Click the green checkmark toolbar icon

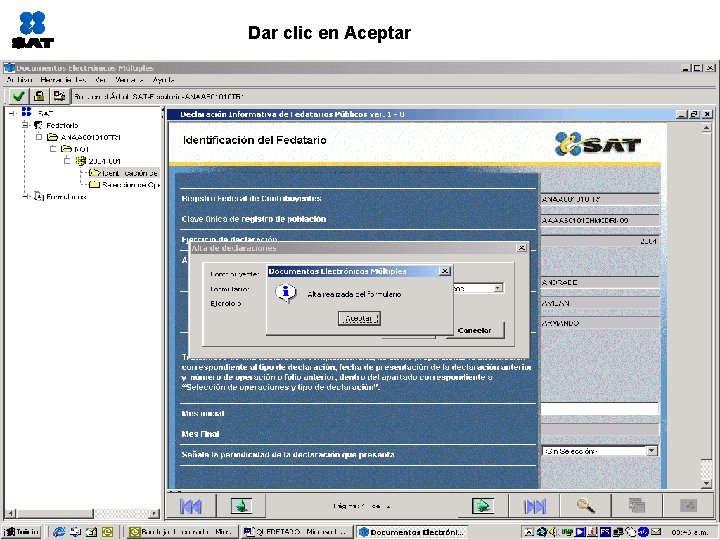point(18,96)
